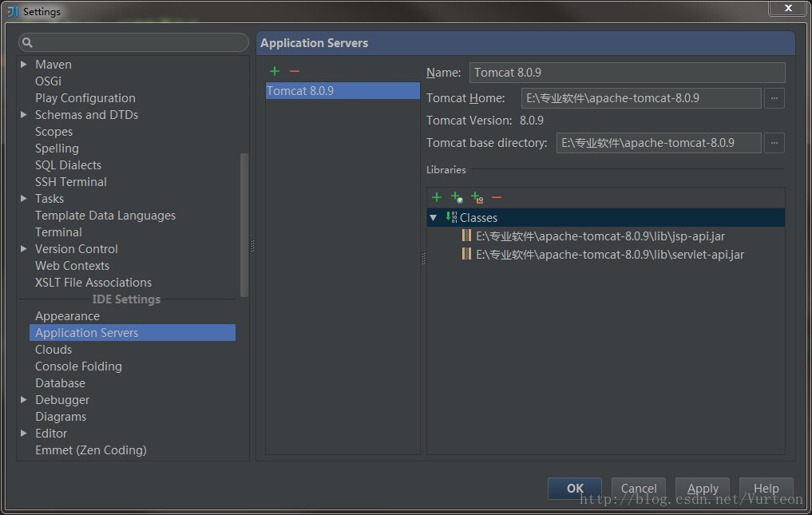Click add excluded library icon in Libraries toolbar
This screenshot has height=515, width=812.
477,197
